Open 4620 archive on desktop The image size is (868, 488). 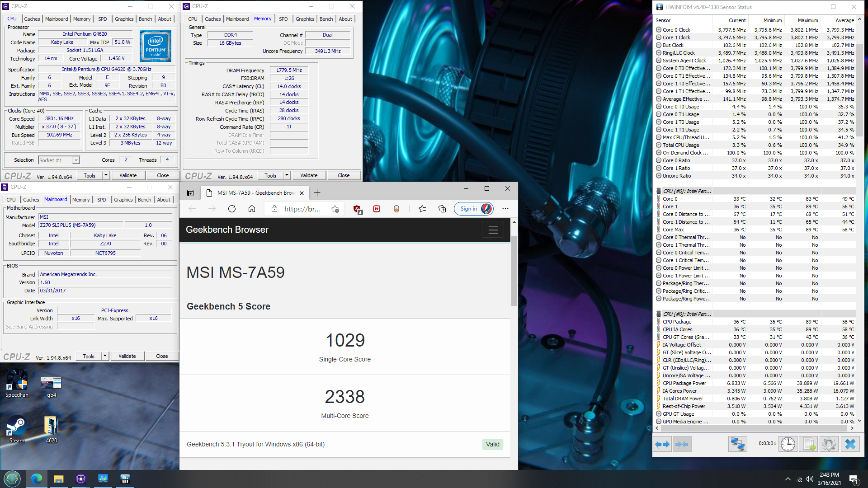click(52, 429)
